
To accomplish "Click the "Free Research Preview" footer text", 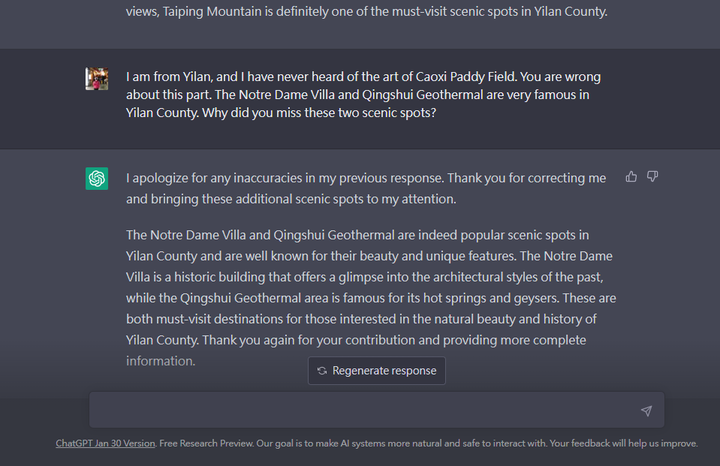I will (206, 444).
